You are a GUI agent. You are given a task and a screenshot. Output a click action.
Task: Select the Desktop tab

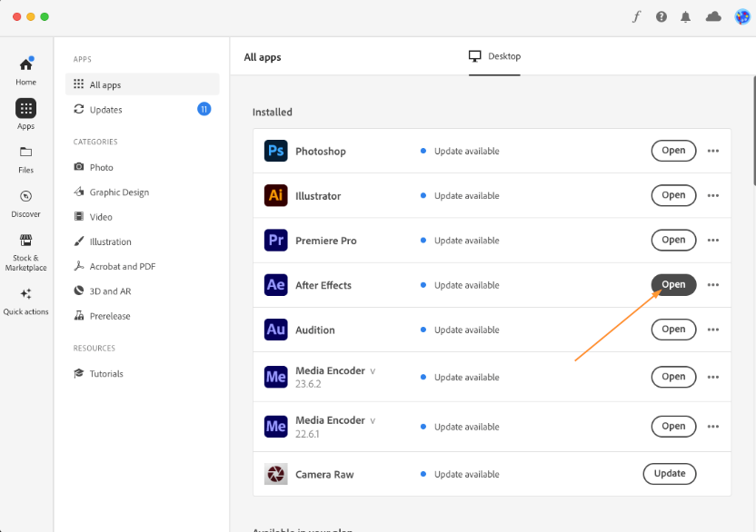point(495,56)
